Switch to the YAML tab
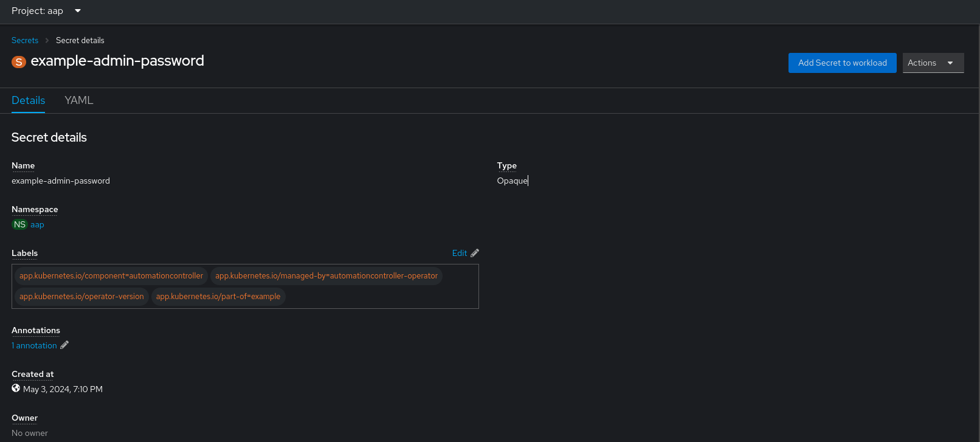 (x=79, y=100)
